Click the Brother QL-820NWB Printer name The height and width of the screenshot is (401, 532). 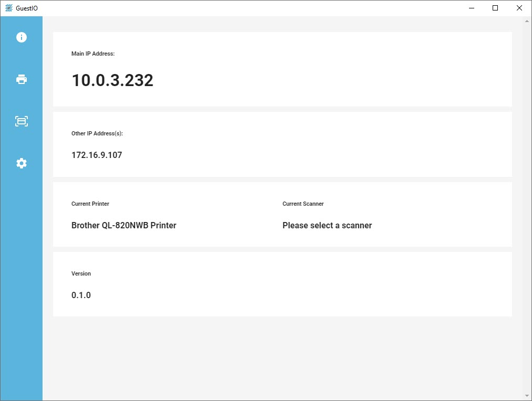(x=124, y=225)
